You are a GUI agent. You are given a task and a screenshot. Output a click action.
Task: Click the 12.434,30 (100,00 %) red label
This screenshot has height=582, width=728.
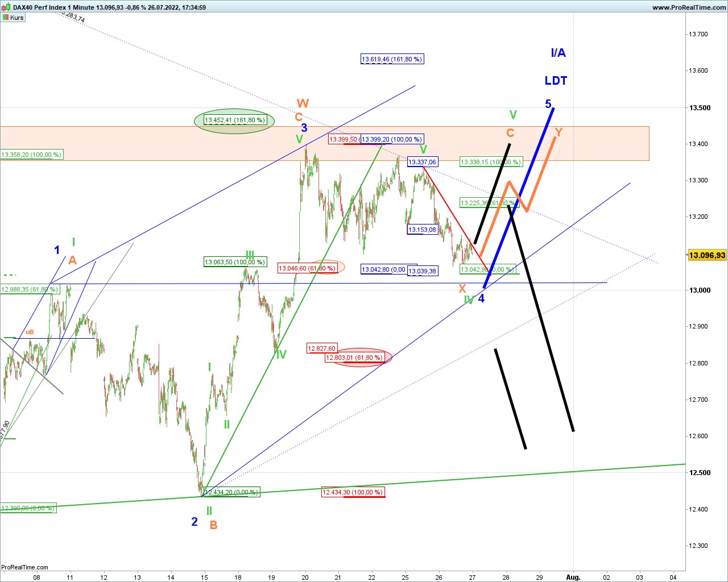pyautogui.click(x=353, y=492)
